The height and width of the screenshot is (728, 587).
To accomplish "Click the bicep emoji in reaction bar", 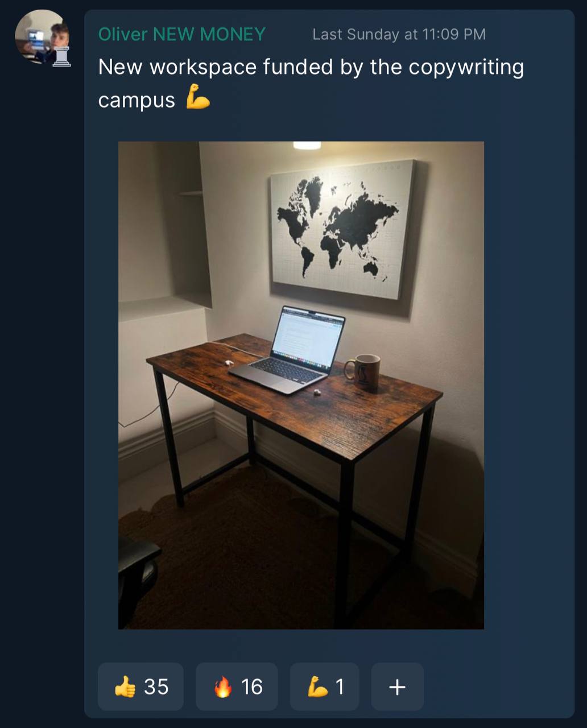I will (317, 686).
